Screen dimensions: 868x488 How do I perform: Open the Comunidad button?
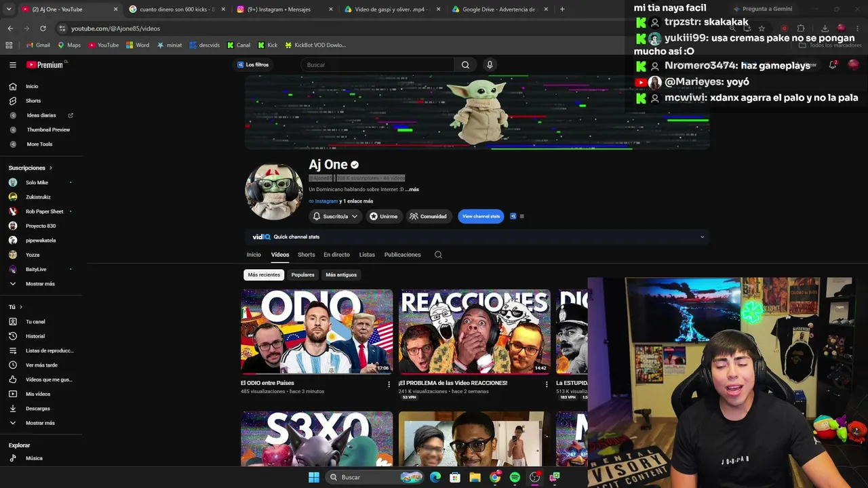click(x=428, y=216)
